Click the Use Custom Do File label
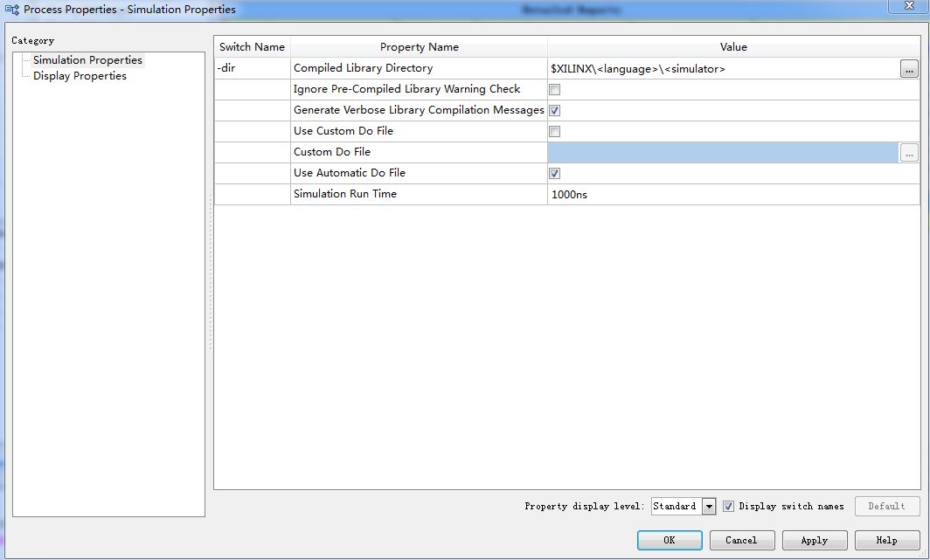The image size is (930, 560). [x=344, y=131]
